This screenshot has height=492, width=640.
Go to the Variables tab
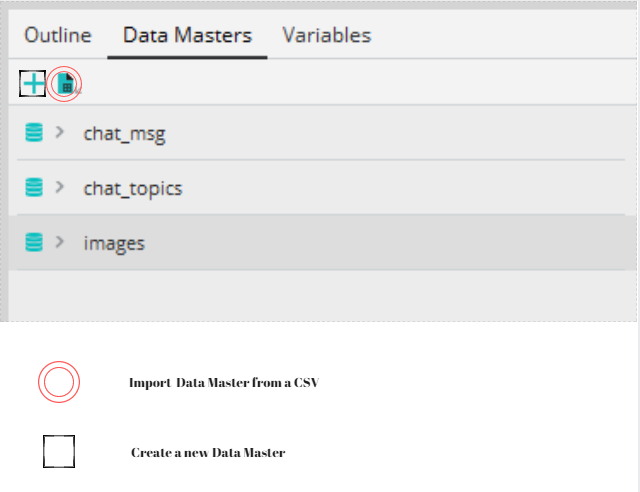tap(326, 36)
